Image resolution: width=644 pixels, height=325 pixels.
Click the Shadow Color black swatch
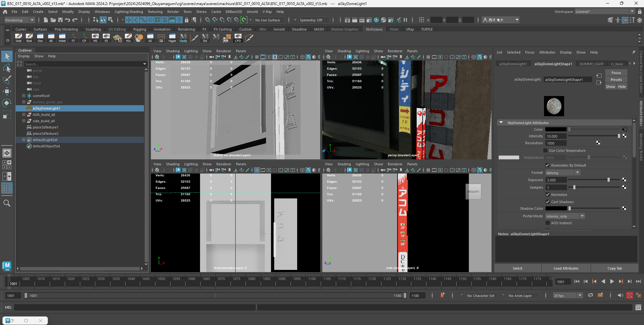point(556,208)
